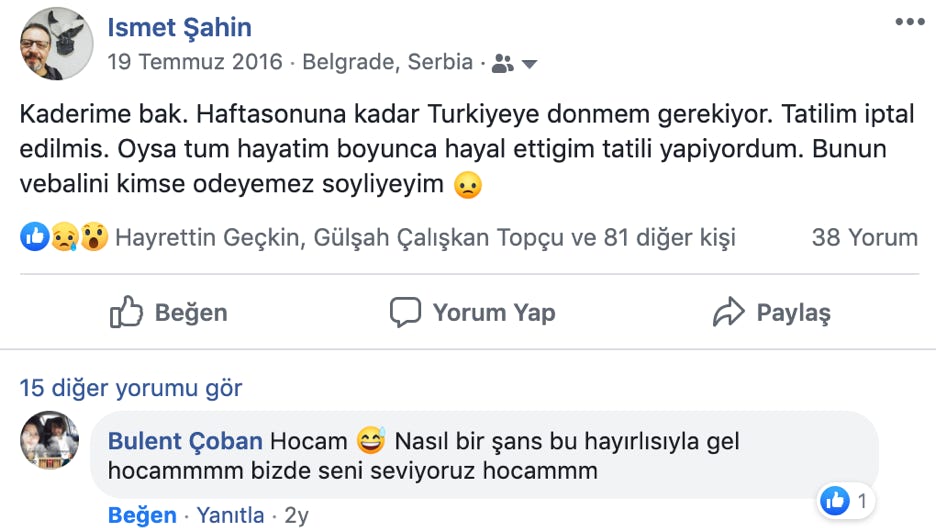This screenshot has height=528, width=936.
Task: Click the crying reaction icon under the post
Action: (x=64, y=238)
